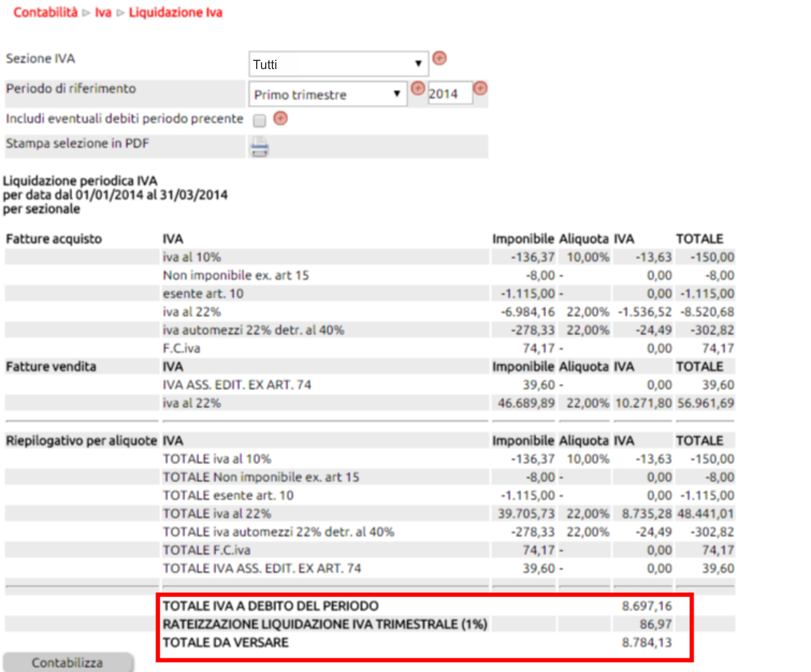Select the 'esente art. 10' purchase row
Viewport: 811px width, 672px height.
[370, 293]
